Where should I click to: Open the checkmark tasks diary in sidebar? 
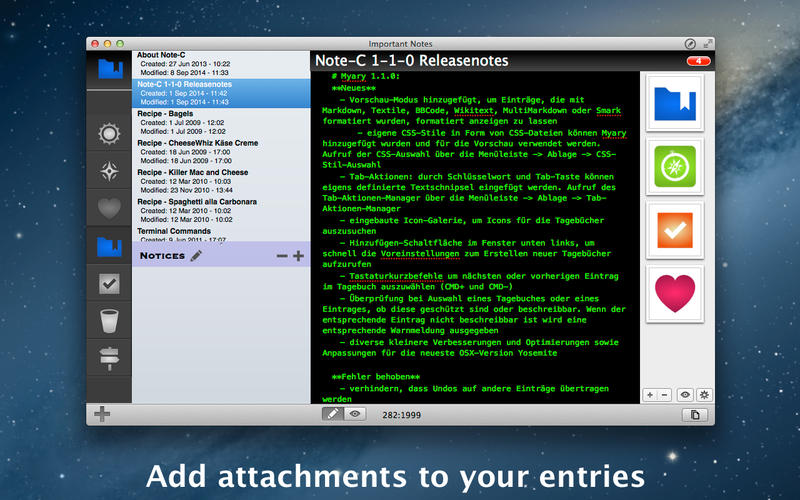tap(109, 284)
